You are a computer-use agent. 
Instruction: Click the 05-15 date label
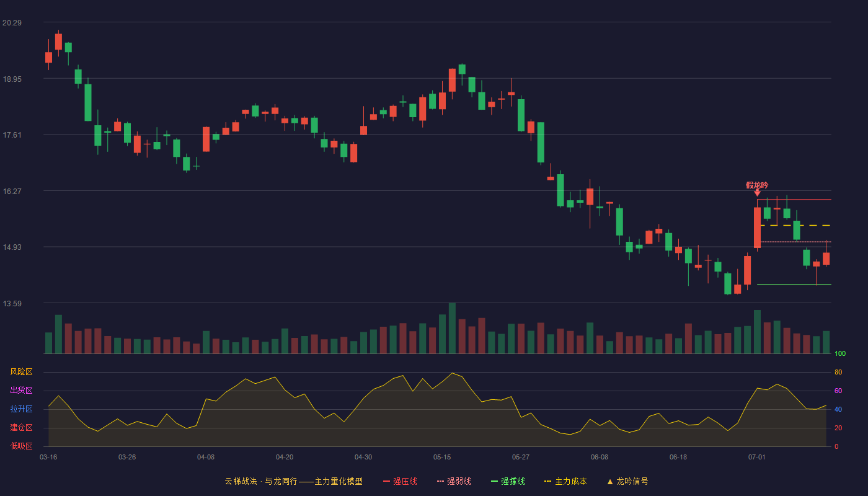click(x=442, y=457)
